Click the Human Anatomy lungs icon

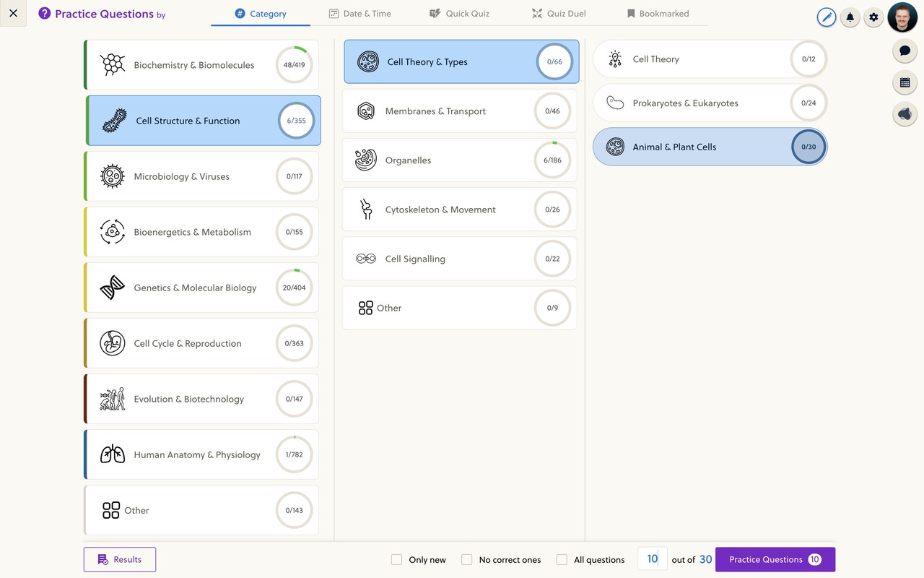click(x=113, y=454)
